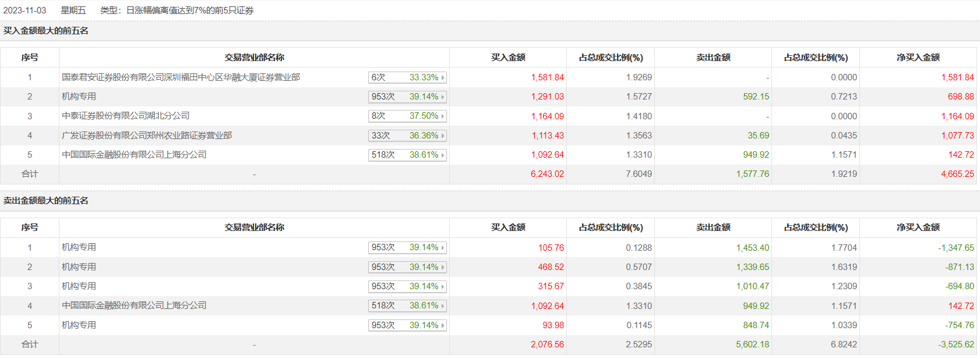This screenshot has height=359, width=980.
Task: Click the 交易营业部名称 header in the bottom table
Action: click(x=254, y=228)
